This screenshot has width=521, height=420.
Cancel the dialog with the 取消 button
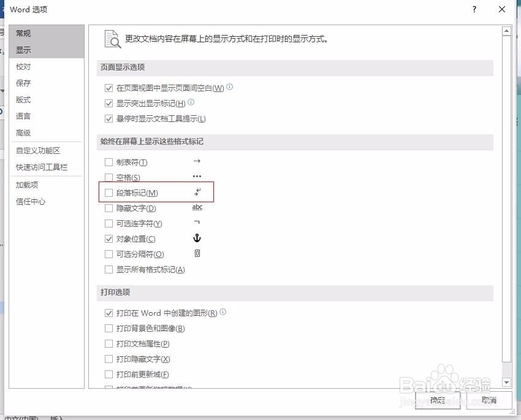489,400
